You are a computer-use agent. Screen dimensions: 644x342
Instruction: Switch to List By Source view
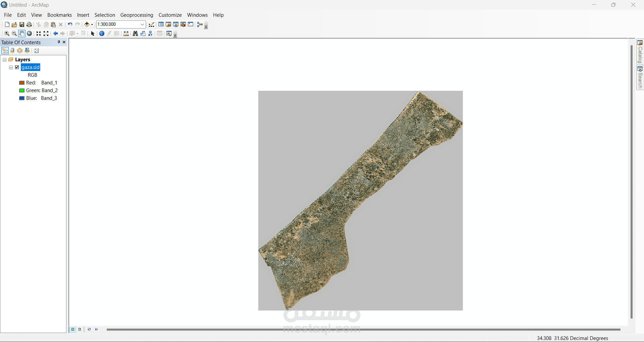coord(12,51)
